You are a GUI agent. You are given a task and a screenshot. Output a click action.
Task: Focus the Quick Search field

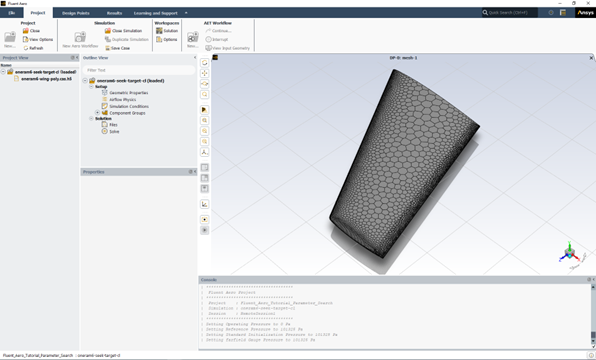pos(510,13)
